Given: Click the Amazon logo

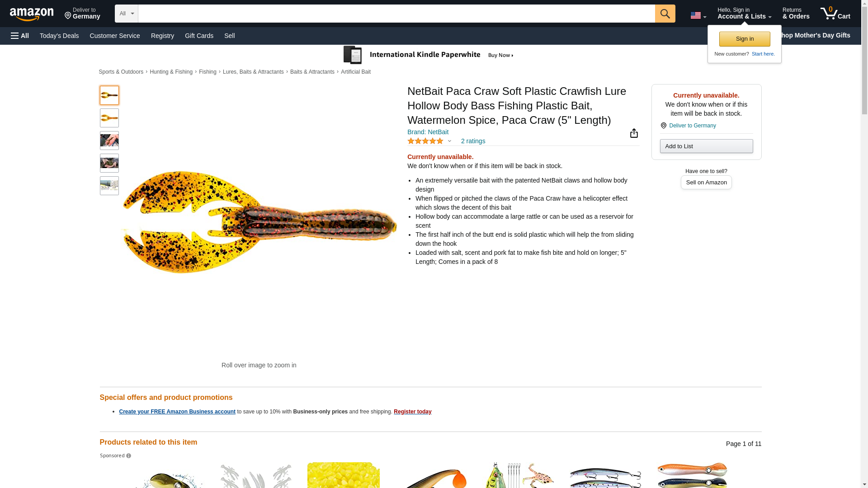Looking at the screenshot, I should [32, 14].
